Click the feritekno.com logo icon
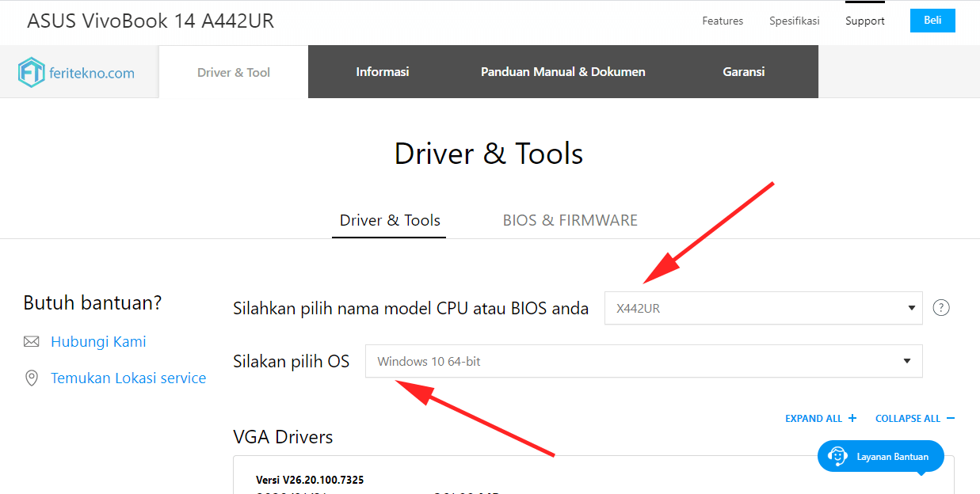Screen dimensions: 980x494 pos(31,72)
